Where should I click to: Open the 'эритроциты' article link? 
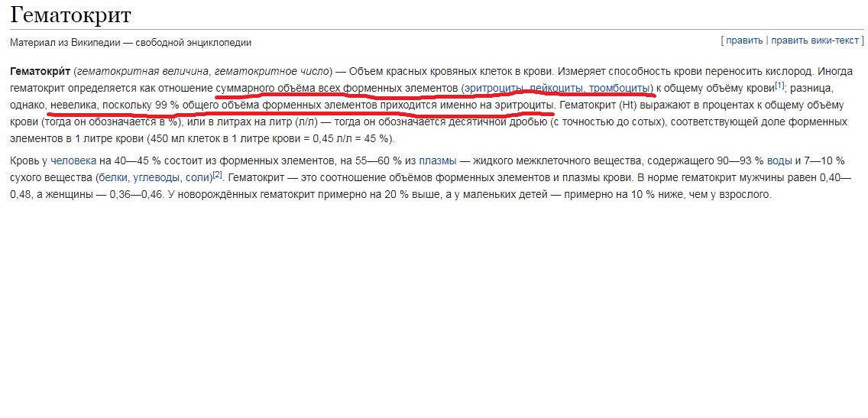493,88
